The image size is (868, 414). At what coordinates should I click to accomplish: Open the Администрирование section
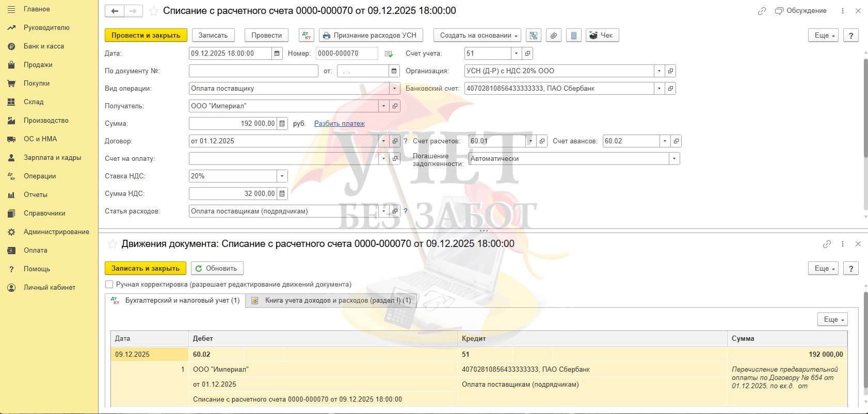[56, 231]
